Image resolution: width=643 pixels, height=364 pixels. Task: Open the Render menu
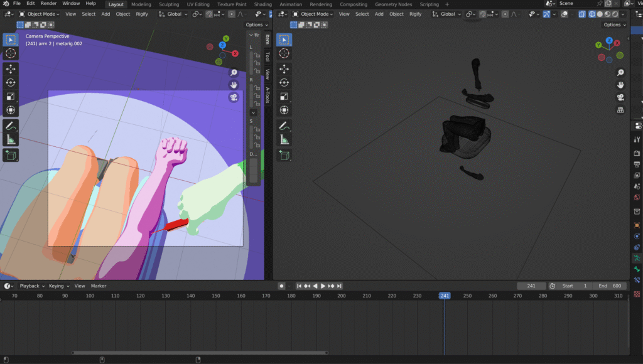click(x=48, y=4)
